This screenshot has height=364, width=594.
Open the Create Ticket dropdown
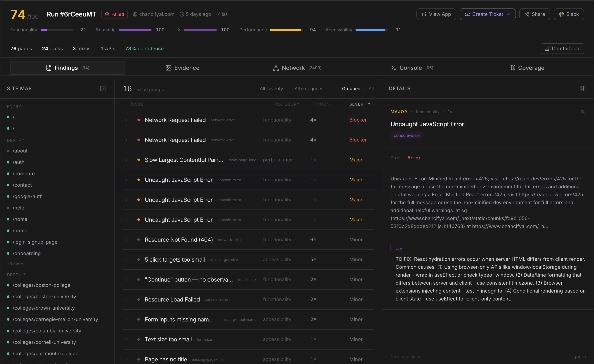487,14
